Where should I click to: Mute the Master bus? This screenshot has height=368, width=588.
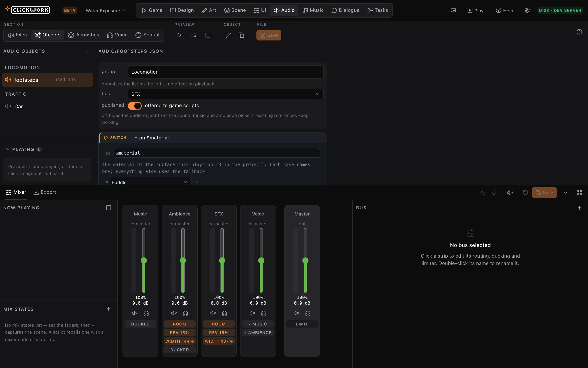(x=296, y=313)
